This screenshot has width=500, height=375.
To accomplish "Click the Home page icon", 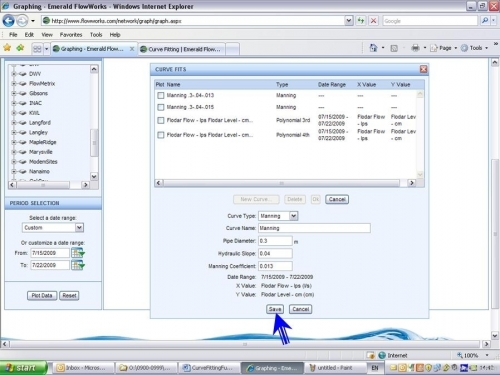I will [373, 48].
